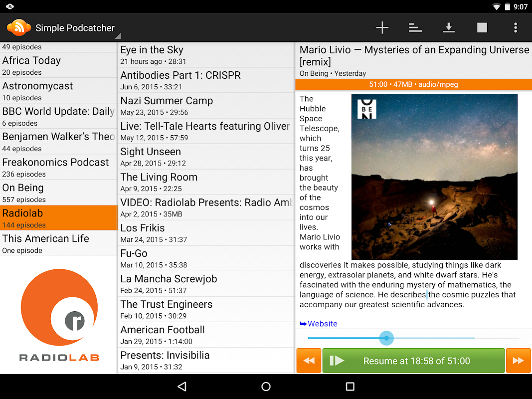Open the Fu-Go episode
532x399 pixels.
pos(206,258)
